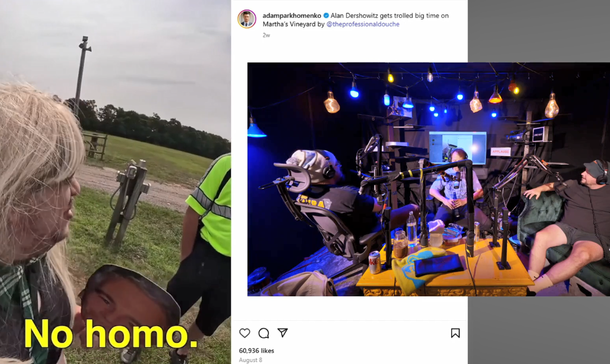610x364 pixels.
Task: View the 60,936 likes list
Action: [x=257, y=350]
